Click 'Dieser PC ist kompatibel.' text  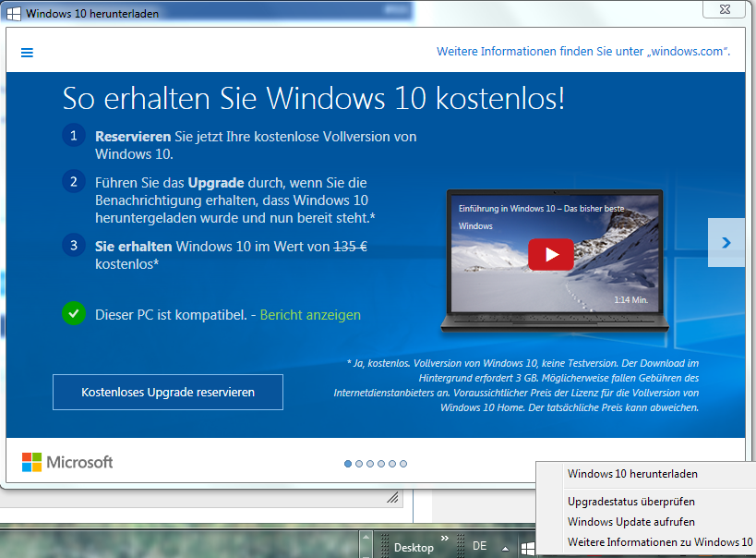point(171,315)
